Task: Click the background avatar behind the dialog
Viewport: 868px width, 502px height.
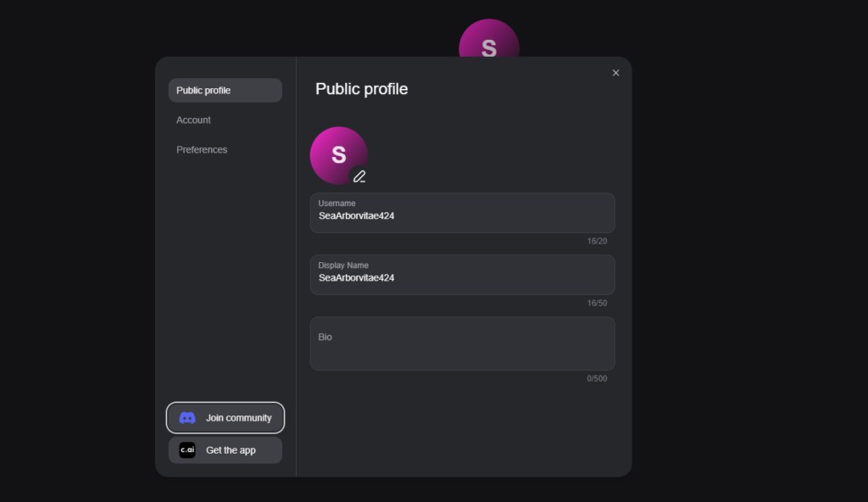Action: (489, 39)
